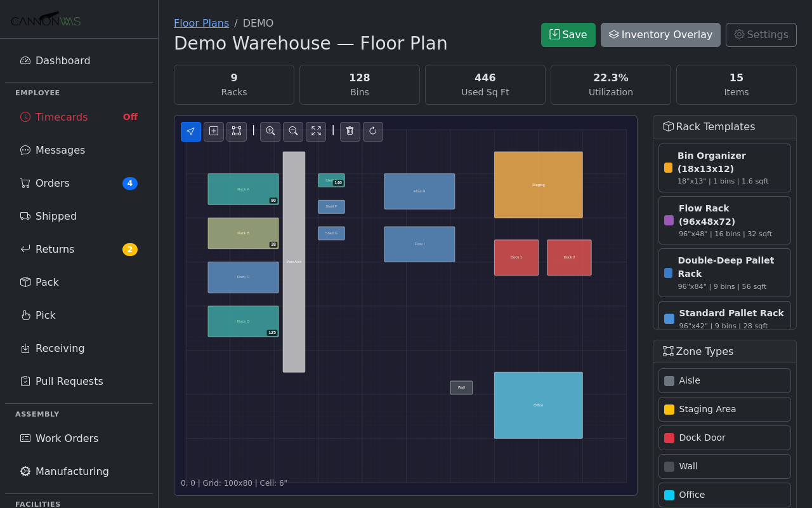Click the Dock Door color swatch
Screen dimensions: 812x508
click(x=669, y=438)
